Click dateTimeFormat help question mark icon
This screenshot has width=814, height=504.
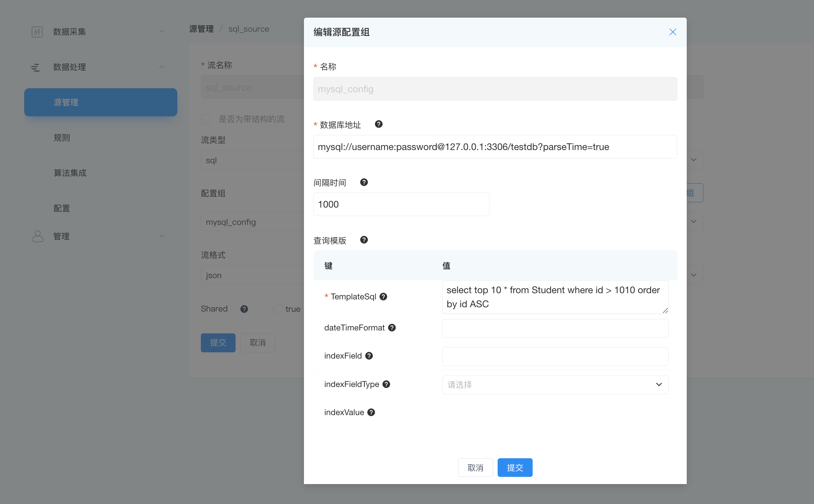tap(392, 328)
